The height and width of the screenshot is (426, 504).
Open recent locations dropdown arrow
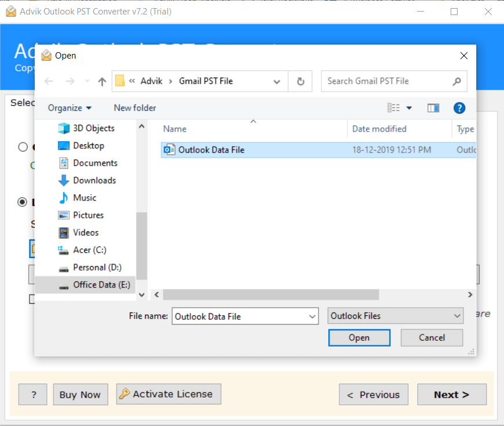click(87, 81)
